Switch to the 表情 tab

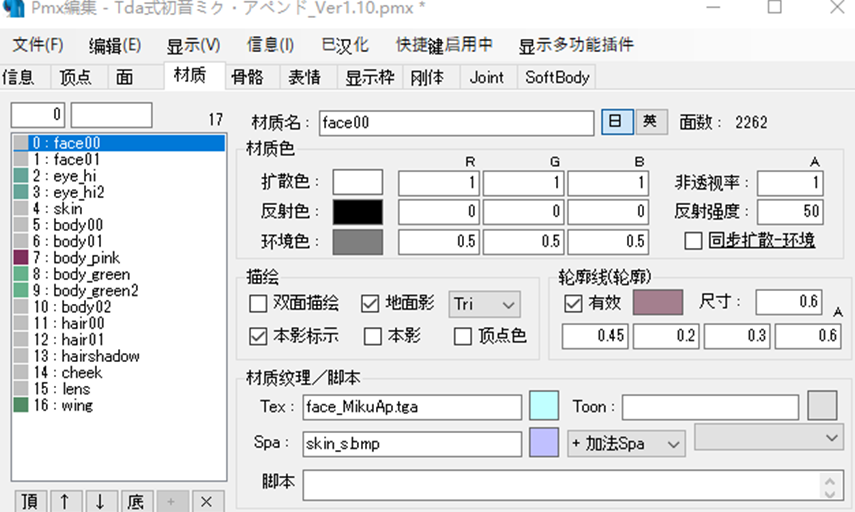tap(309, 77)
